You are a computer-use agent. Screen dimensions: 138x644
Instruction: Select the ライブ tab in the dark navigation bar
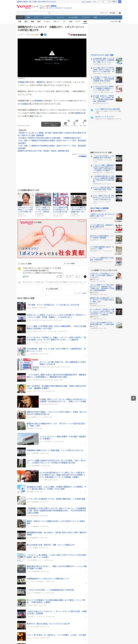[x=37, y=17]
